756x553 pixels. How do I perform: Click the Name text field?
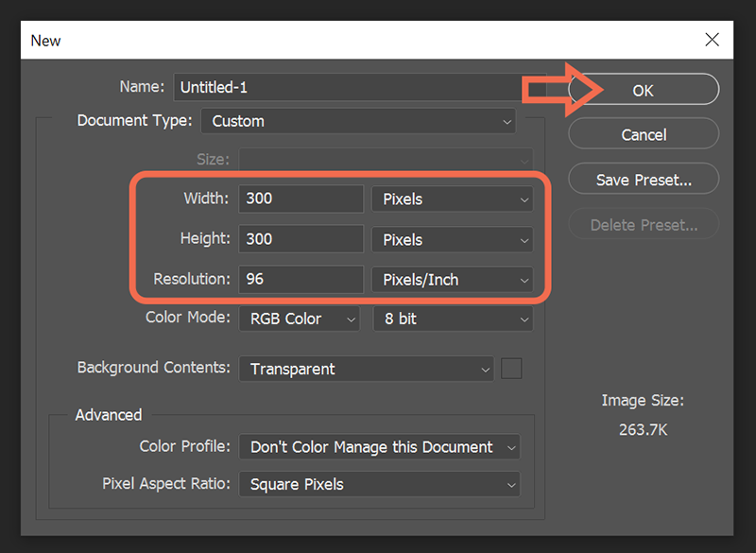359,87
